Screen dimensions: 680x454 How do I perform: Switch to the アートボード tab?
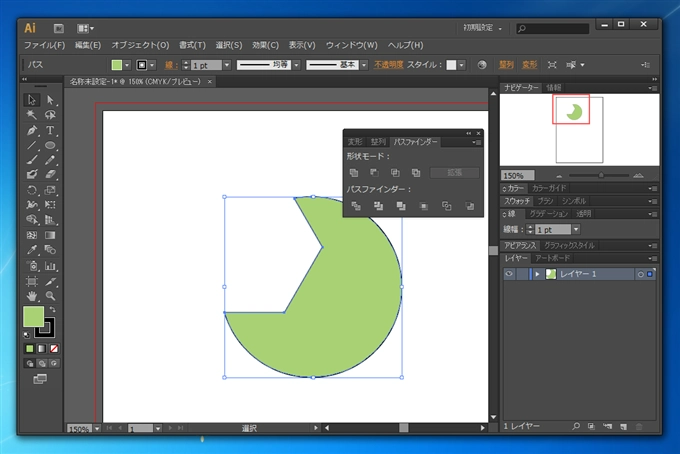[552, 258]
